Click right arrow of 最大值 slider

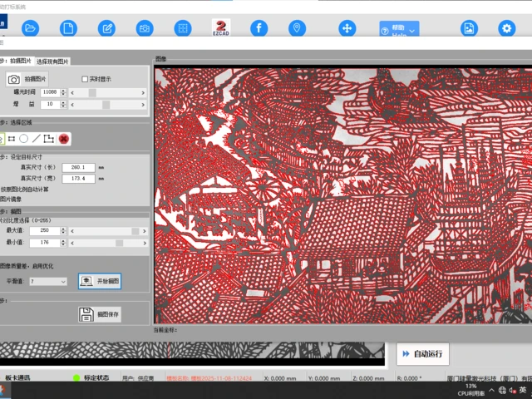click(x=144, y=231)
